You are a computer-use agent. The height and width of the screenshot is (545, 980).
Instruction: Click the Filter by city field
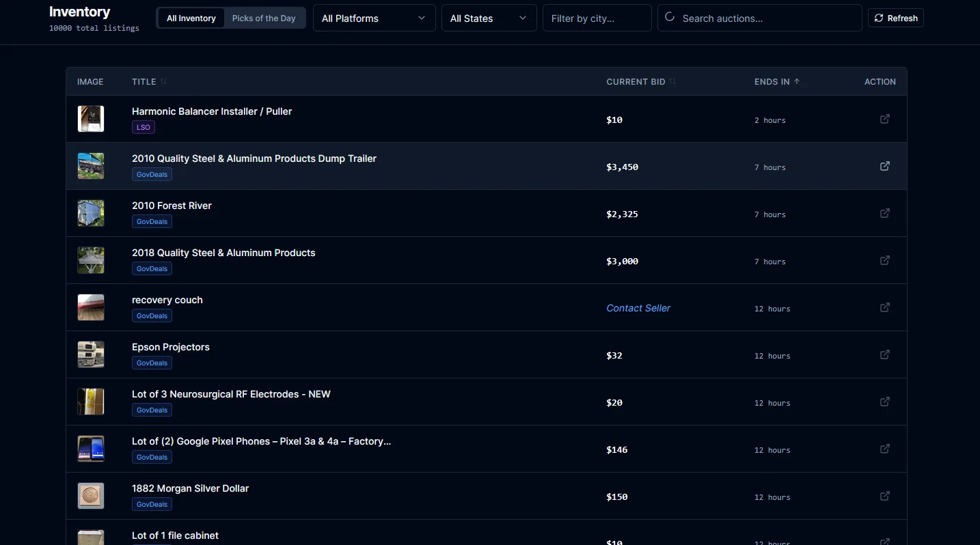tap(597, 18)
